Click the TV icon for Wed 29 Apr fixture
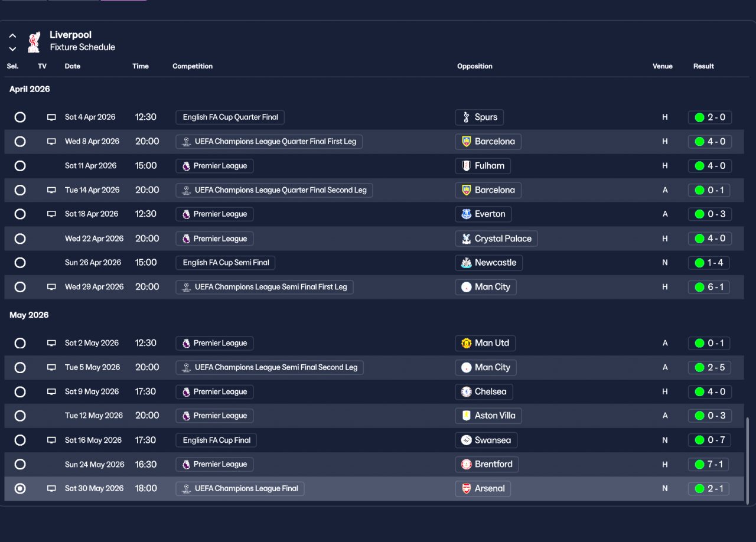756x542 pixels. [51, 287]
